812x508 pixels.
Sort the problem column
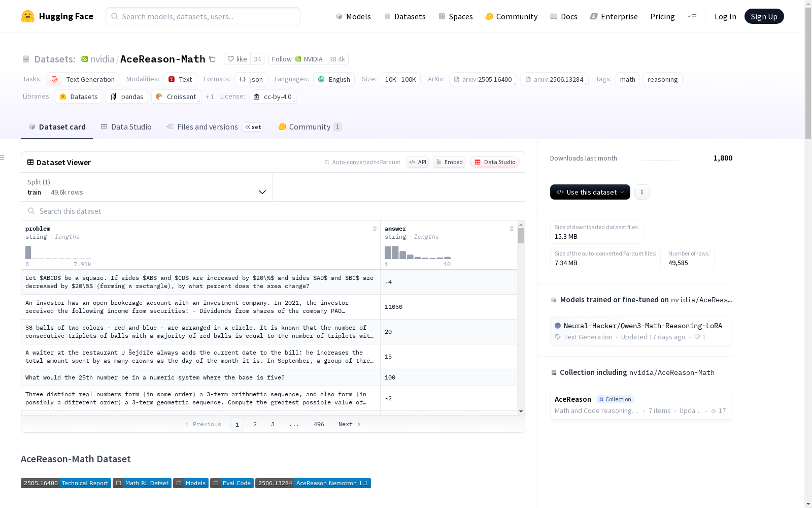coord(375,229)
